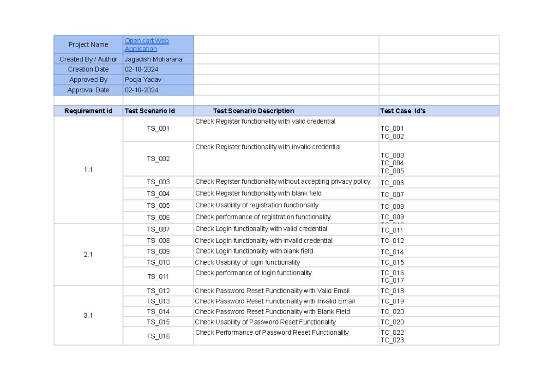Select test case id TC_007
This screenshot has width=554, height=392.
[x=392, y=195]
